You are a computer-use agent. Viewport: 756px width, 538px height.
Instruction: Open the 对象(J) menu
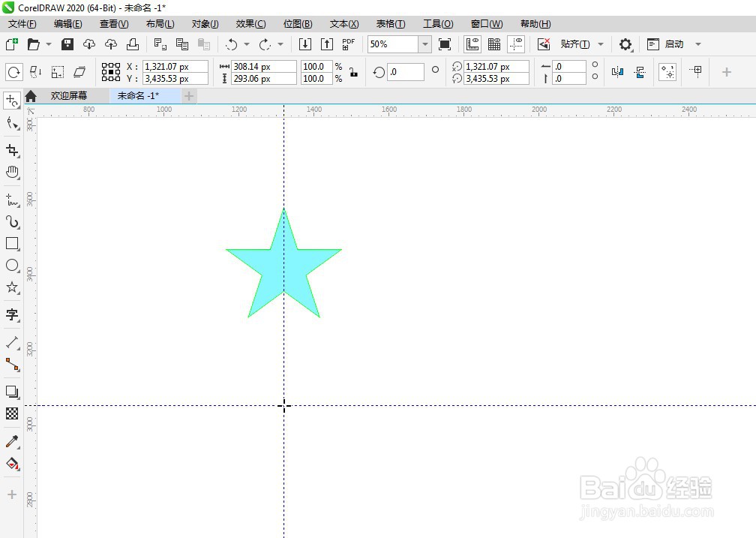[205, 24]
